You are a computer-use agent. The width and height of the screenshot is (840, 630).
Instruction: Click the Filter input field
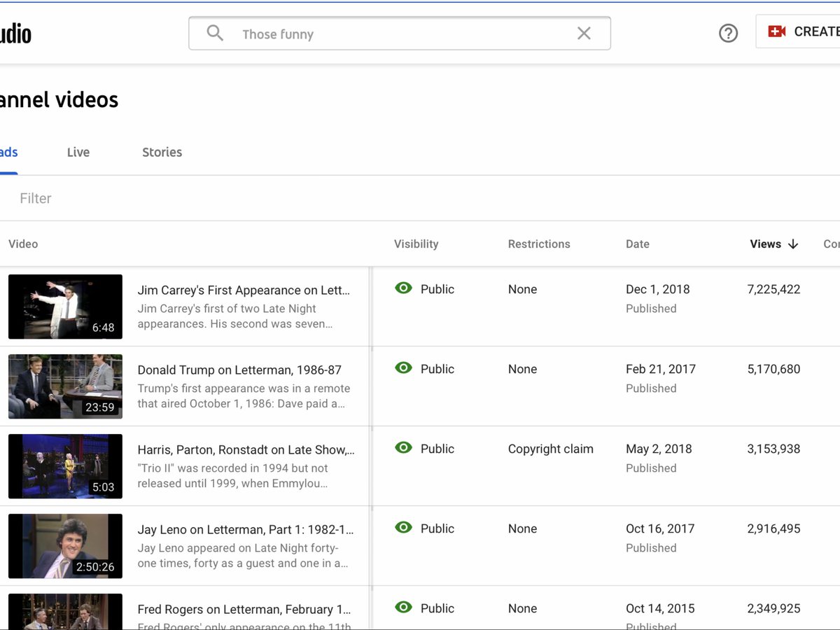pyautogui.click(x=36, y=198)
